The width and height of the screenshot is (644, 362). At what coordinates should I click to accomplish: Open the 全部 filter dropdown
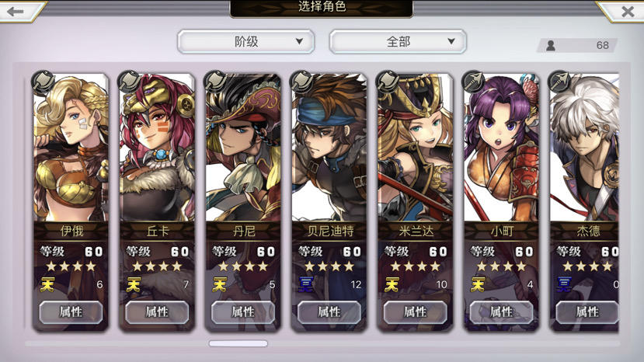click(x=398, y=41)
